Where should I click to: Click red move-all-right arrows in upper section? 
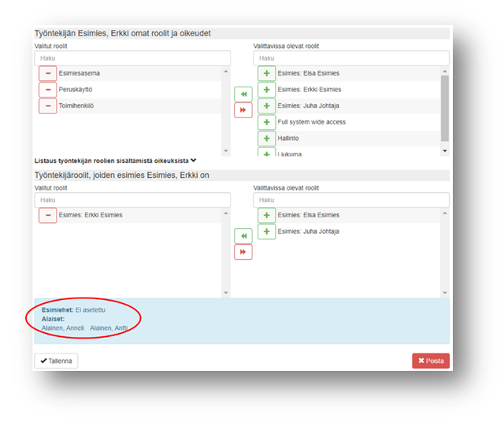243,109
